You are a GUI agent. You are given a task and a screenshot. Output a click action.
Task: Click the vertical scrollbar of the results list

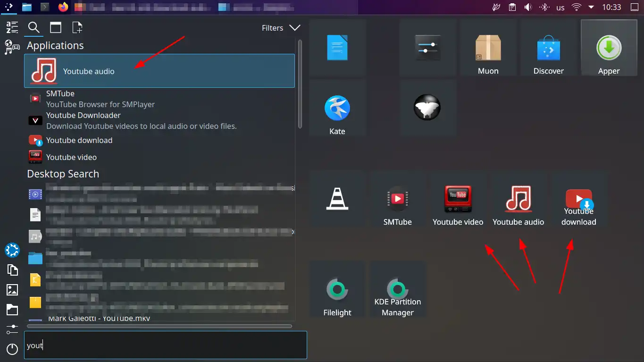300,84
